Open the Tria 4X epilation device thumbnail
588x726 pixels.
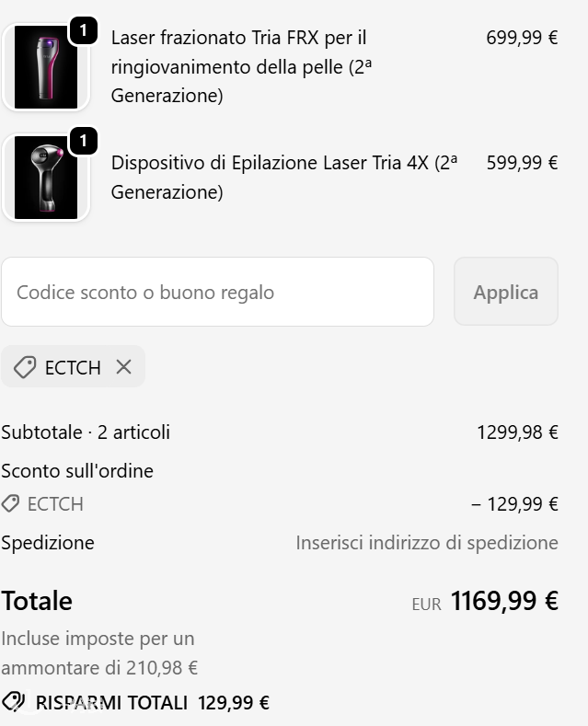[x=45, y=179]
